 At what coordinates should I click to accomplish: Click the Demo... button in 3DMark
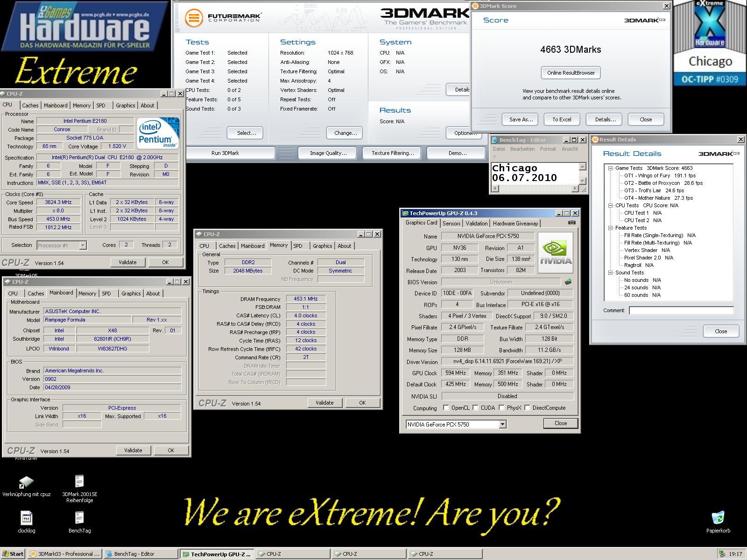pos(457,153)
